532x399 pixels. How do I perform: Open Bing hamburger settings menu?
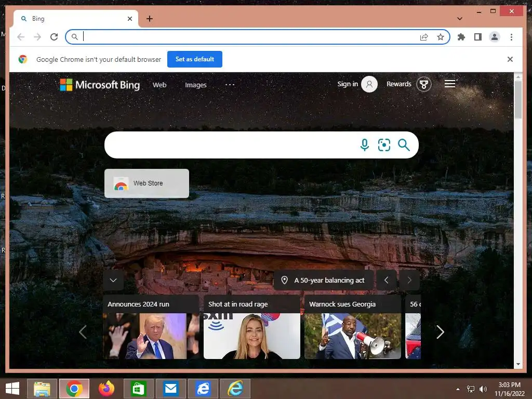(450, 84)
